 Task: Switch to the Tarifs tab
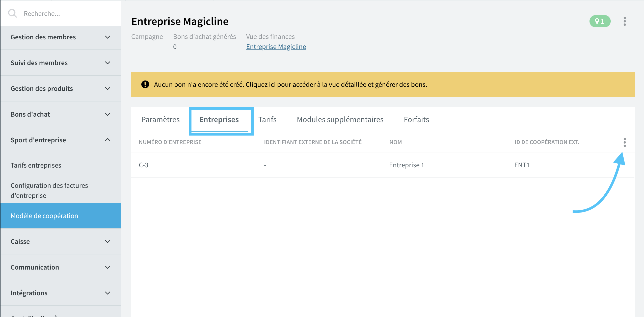coord(267,119)
